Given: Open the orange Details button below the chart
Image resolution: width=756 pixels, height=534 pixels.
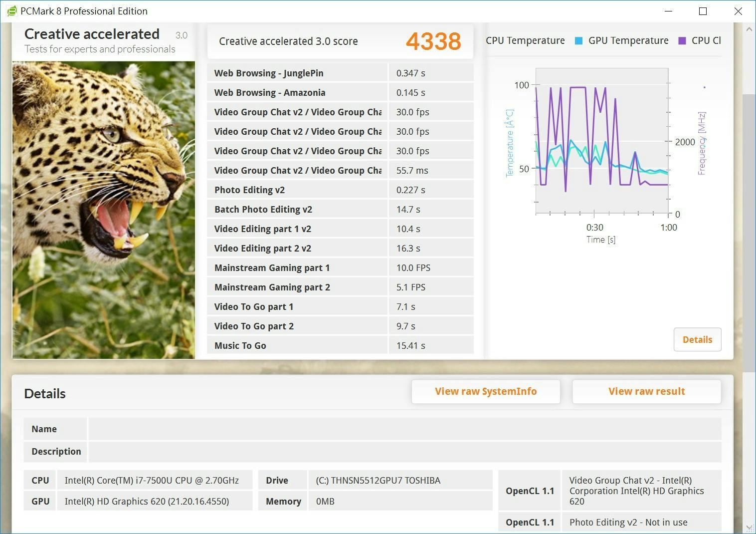Looking at the screenshot, I should [697, 340].
